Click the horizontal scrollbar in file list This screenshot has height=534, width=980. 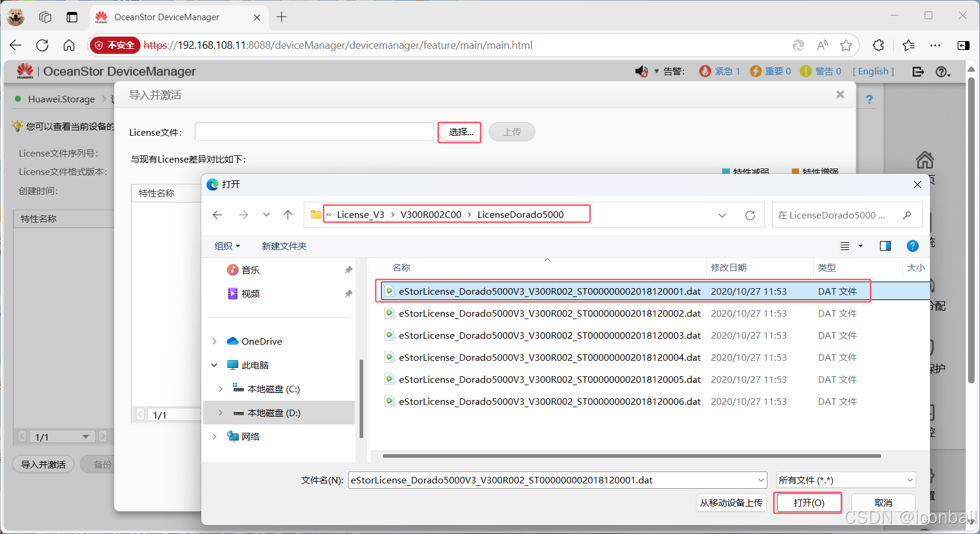(632, 456)
